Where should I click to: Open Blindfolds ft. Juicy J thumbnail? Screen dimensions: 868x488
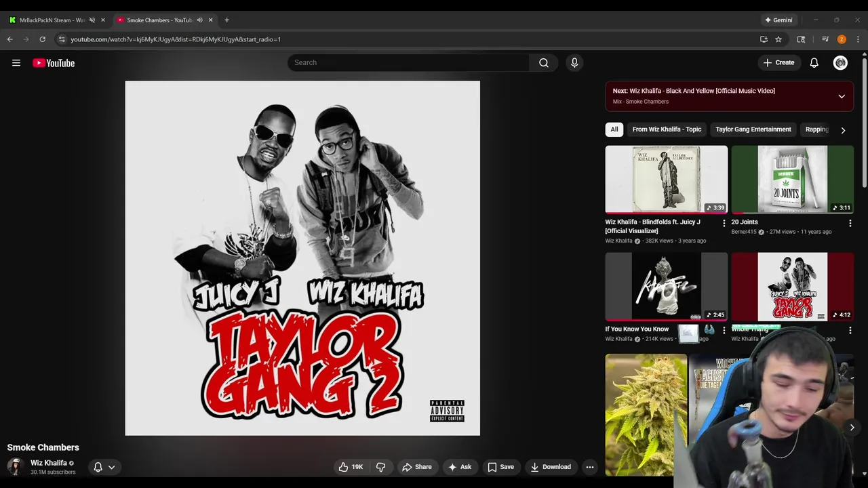coord(667,179)
